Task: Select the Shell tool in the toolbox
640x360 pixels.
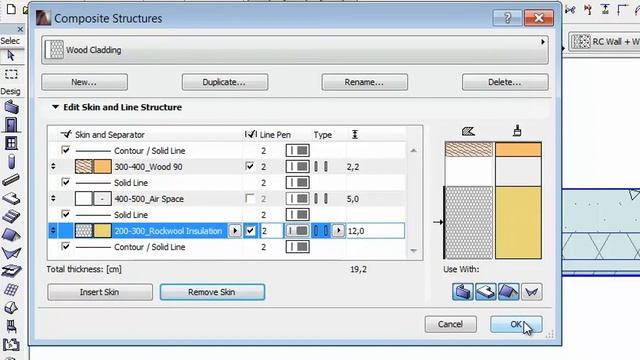Action: 11,253
